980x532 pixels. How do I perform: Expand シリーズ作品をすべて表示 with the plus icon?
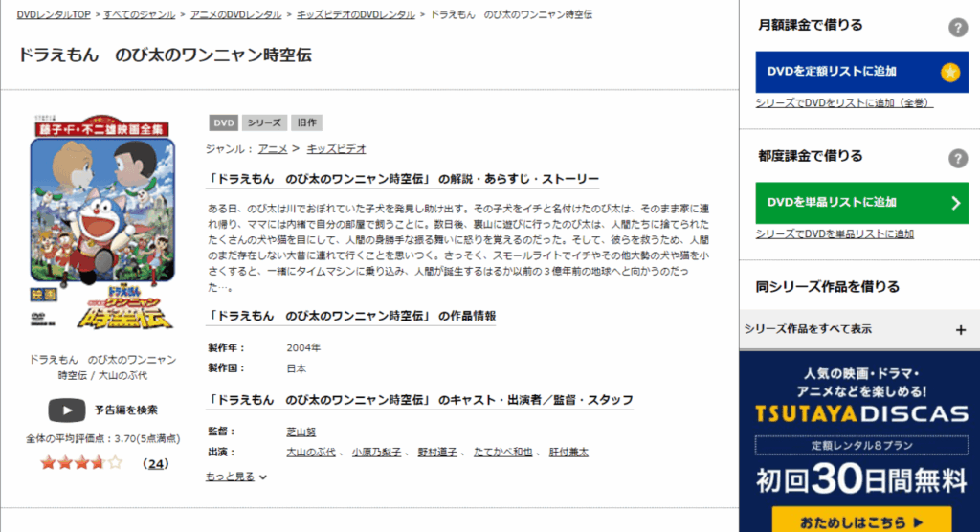(x=960, y=329)
